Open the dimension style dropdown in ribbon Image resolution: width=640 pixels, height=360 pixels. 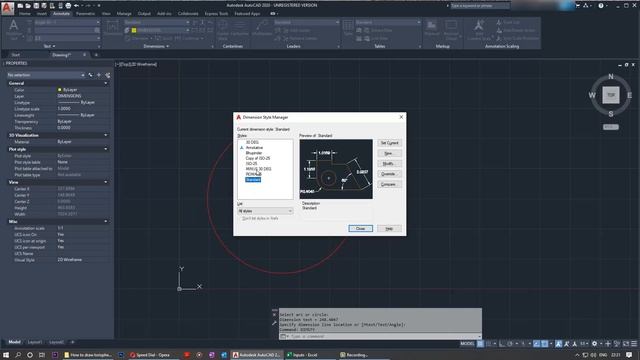[157, 22]
